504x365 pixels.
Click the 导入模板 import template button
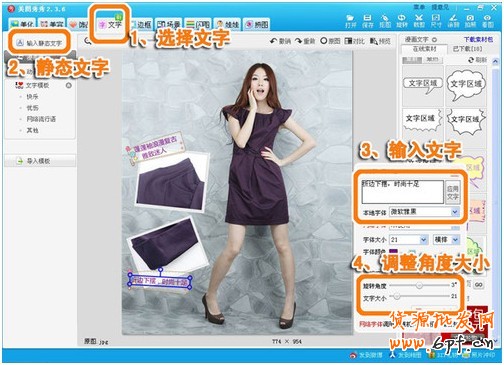coord(39,161)
